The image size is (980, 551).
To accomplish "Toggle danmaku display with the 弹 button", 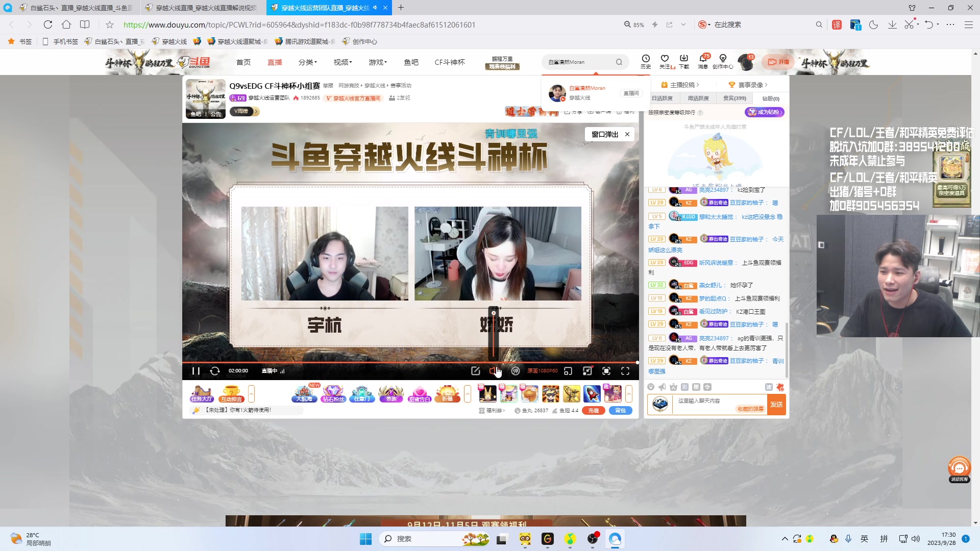I will tap(516, 371).
